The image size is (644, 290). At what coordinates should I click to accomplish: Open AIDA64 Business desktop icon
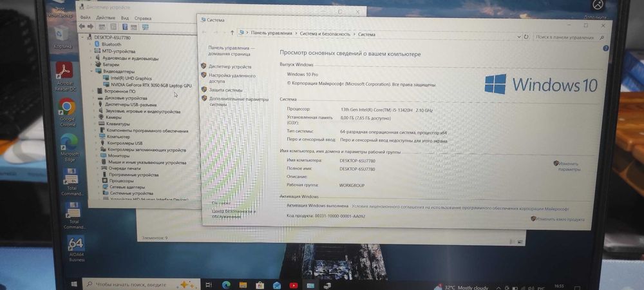77,249
